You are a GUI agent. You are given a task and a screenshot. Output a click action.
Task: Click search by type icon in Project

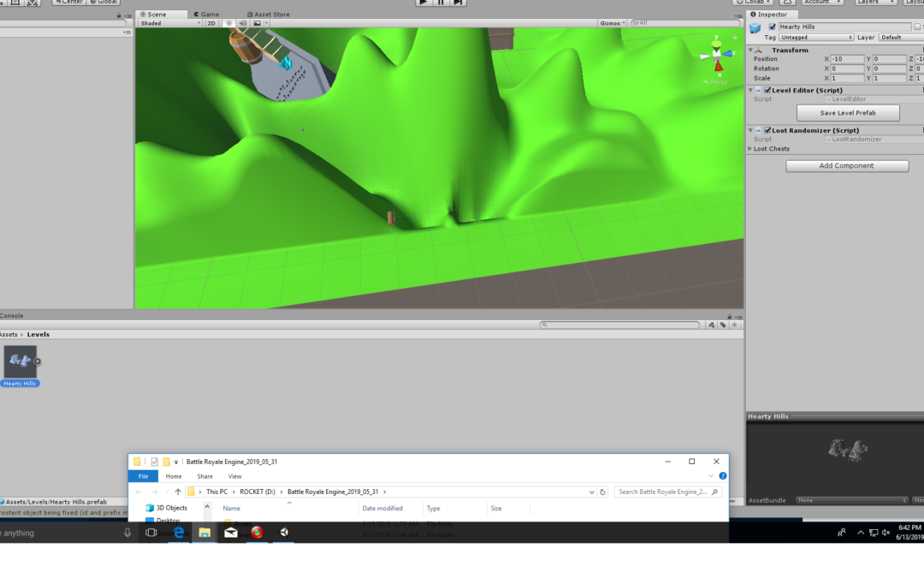pyautogui.click(x=711, y=325)
